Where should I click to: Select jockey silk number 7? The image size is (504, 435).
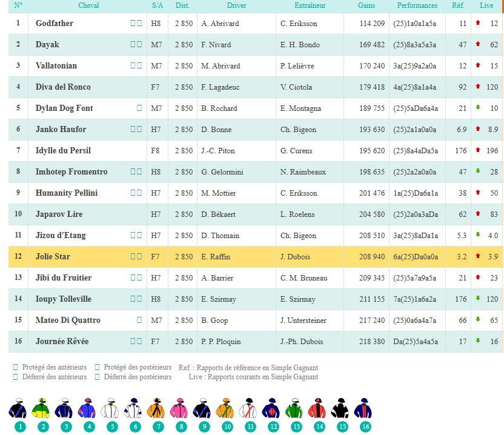point(156,410)
